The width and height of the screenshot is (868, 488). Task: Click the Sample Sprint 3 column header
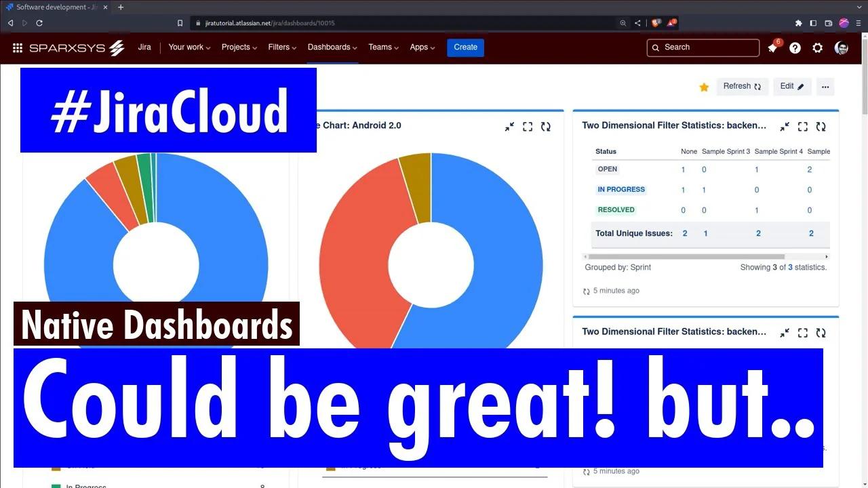point(726,151)
